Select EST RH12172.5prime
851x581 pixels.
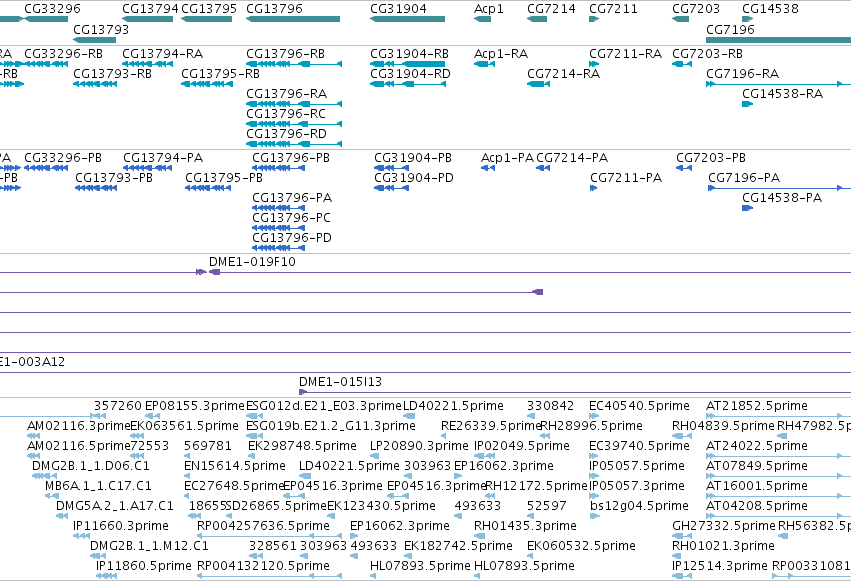[x=537, y=486]
